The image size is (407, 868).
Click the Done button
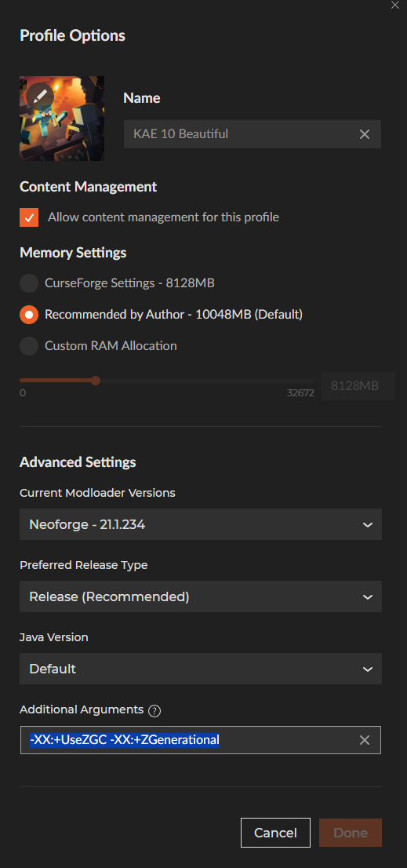click(x=351, y=833)
